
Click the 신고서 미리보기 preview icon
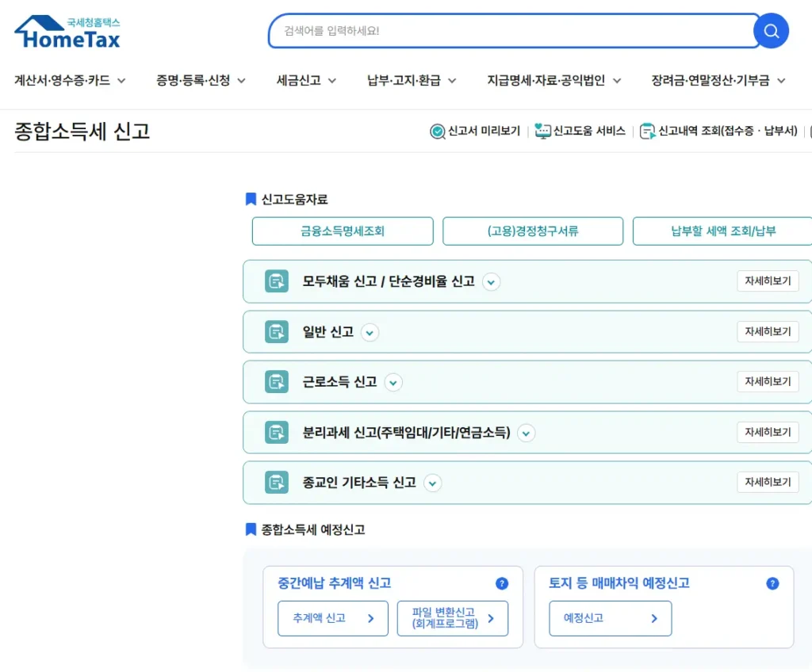tap(437, 132)
